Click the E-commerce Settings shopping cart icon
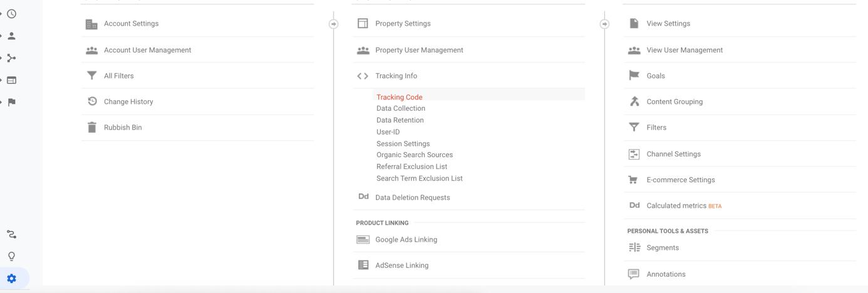This screenshot has width=868, height=293. pyautogui.click(x=634, y=180)
